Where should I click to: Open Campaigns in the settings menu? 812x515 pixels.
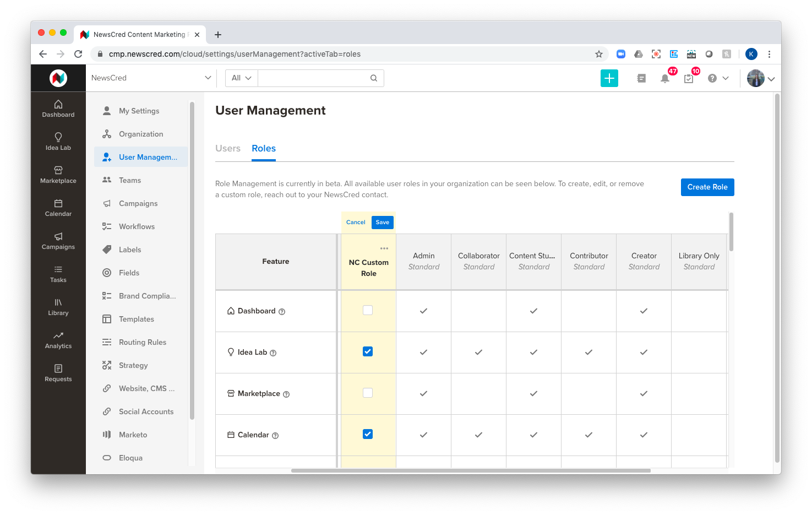click(141, 203)
